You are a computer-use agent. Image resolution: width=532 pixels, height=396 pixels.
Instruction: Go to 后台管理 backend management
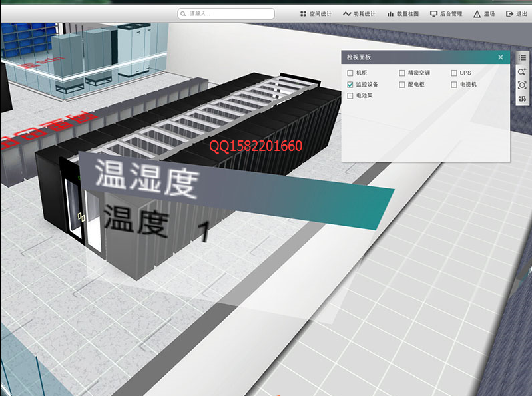pos(446,13)
